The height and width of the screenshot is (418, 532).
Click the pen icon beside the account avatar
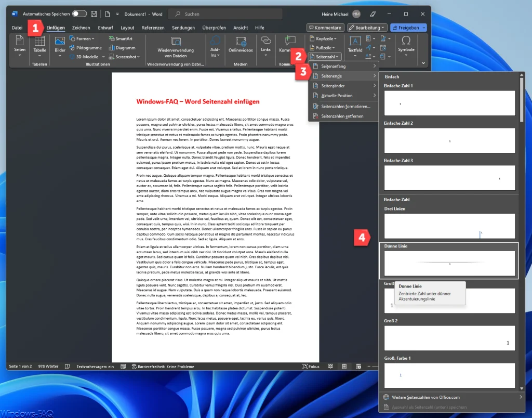coord(373,14)
